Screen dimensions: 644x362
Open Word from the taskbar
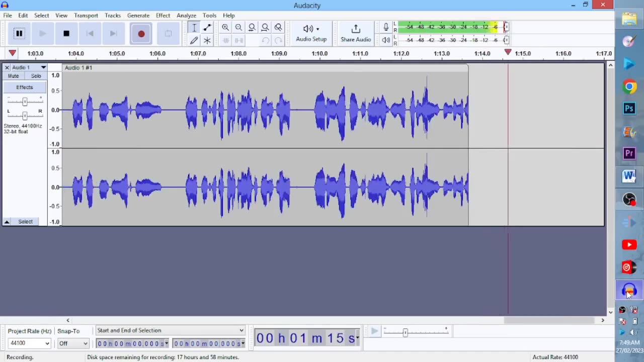click(629, 176)
